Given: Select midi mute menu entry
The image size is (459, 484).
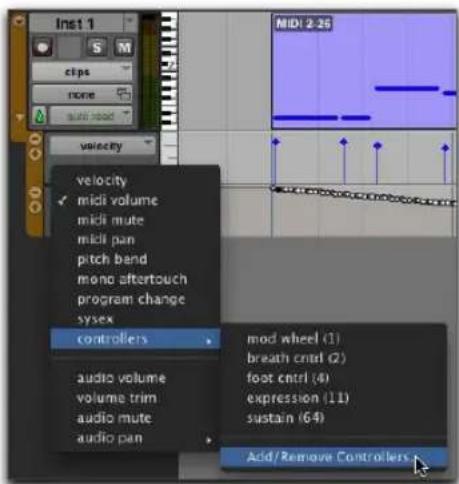Looking at the screenshot, I should click(x=135, y=220).
